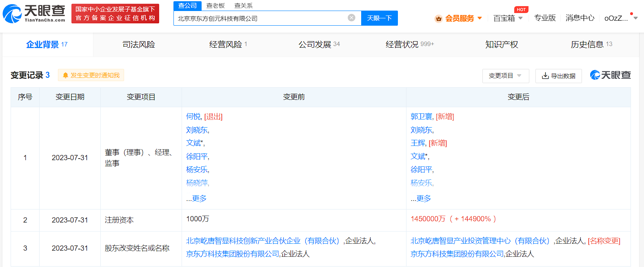Click the 变更后 column header
Image resolution: width=644 pixels, height=267 pixels.
[x=518, y=97]
